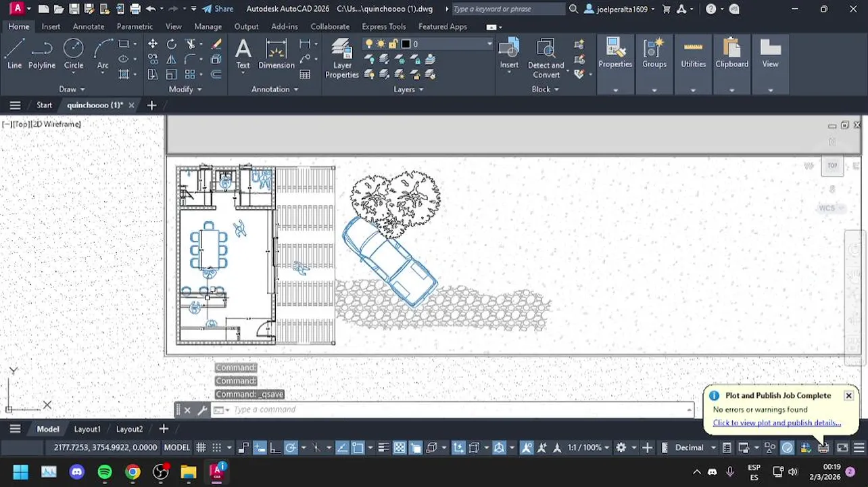Click the Share button

coord(218,9)
